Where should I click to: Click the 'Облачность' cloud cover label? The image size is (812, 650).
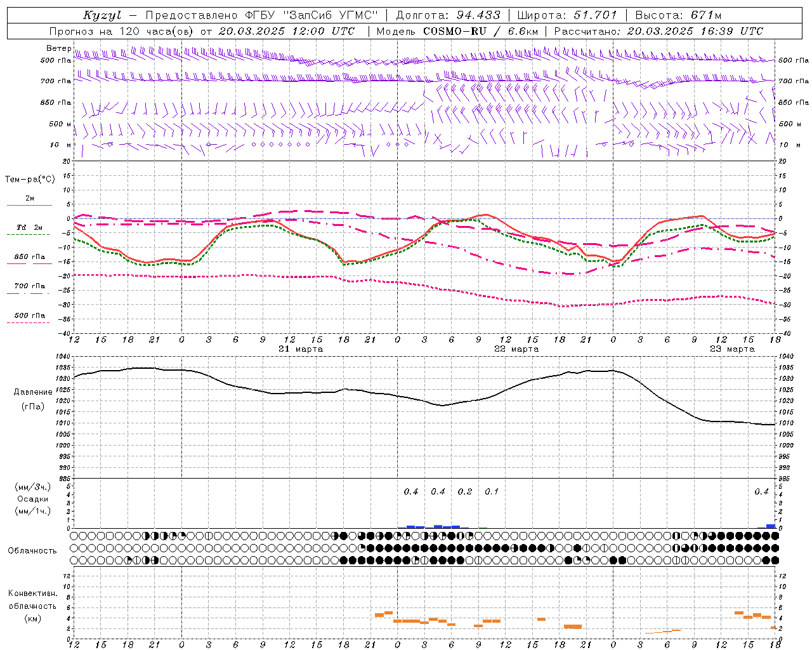click(x=32, y=551)
